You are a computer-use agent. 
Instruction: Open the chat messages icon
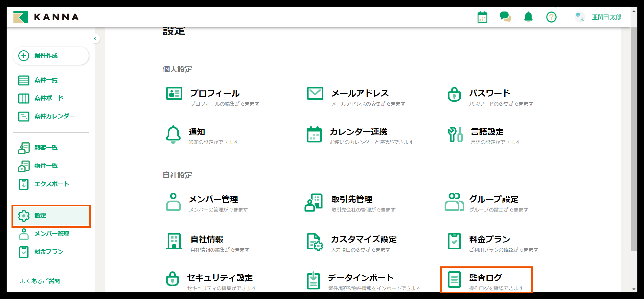pyautogui.click(x=505, y=17)
